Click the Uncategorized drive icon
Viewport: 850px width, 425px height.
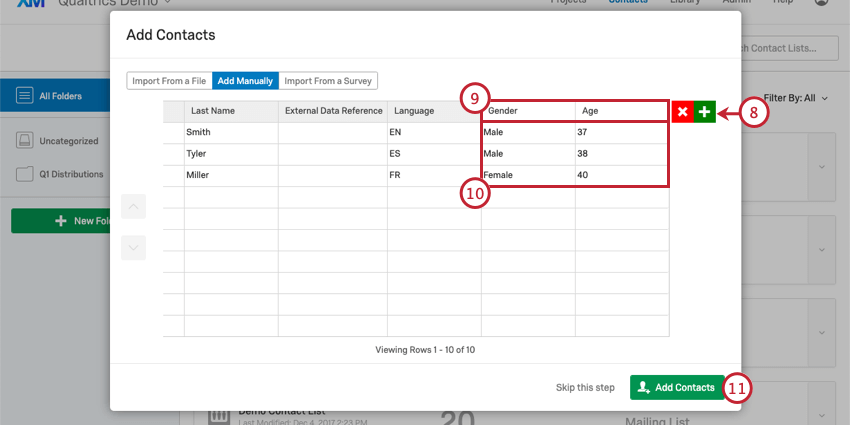tap(24, 141)
